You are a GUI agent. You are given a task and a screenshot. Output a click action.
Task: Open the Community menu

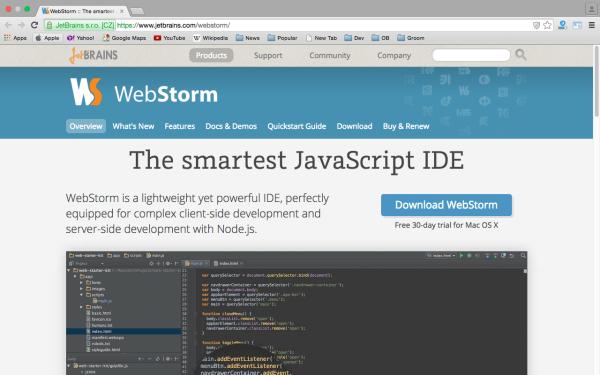330,55
